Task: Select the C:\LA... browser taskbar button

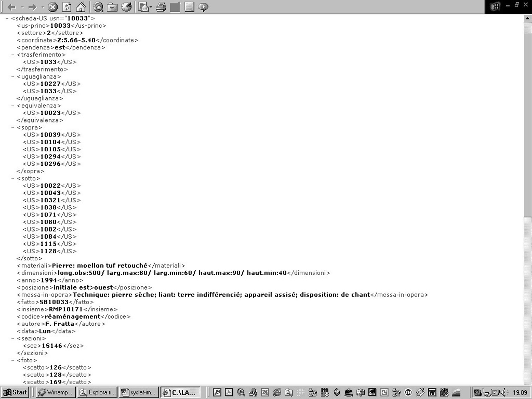Action: [180, 392]
